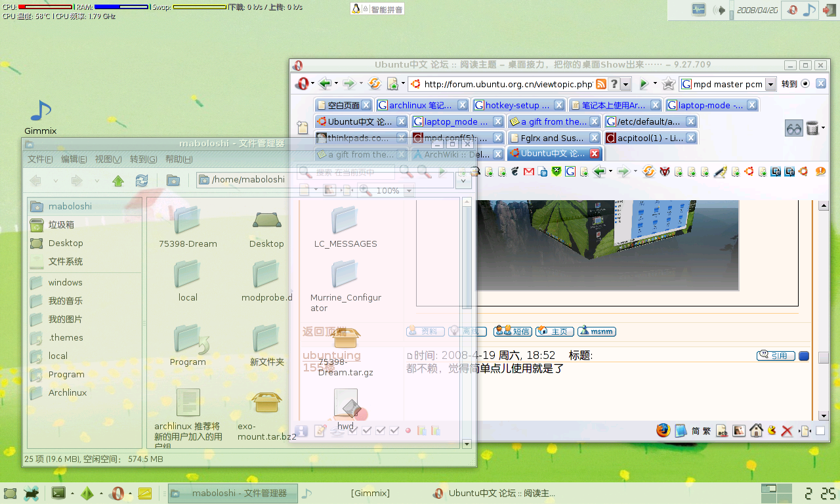Open the 编辑 menu in file manager

click(74, 159)
